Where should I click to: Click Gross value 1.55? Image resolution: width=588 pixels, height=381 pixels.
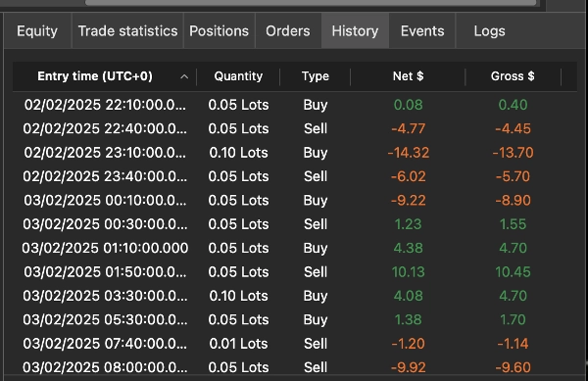coord(513,224)
